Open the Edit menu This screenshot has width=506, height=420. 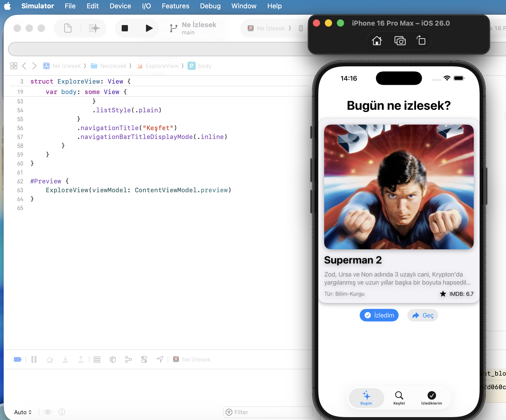(92, 6)
